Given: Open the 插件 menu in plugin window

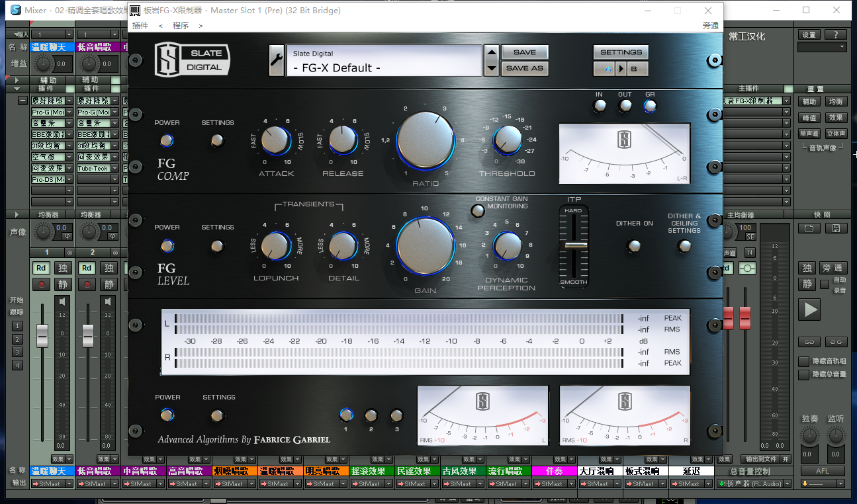Looking at the screenshot, I should [x=140, y=26].
